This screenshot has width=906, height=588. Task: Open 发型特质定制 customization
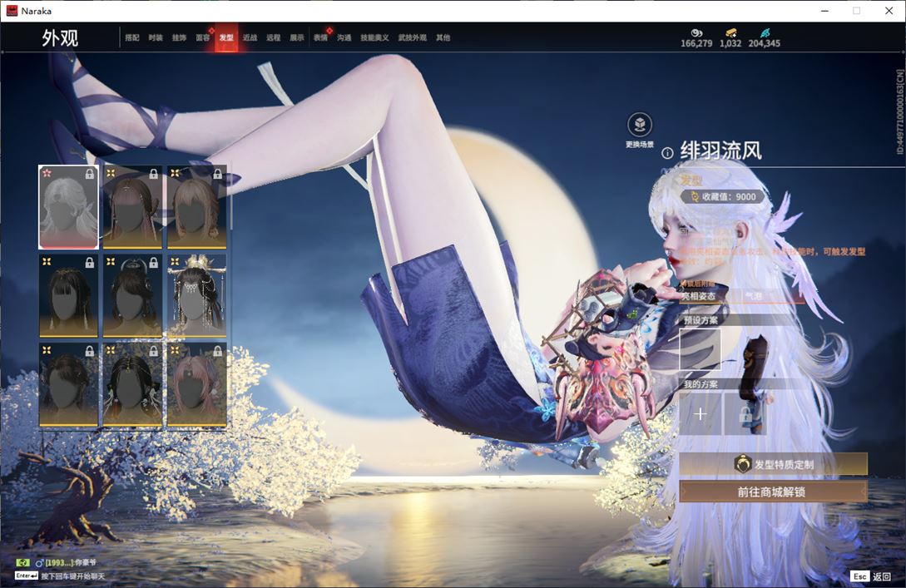pyautogui.click(x=773, y=464)
